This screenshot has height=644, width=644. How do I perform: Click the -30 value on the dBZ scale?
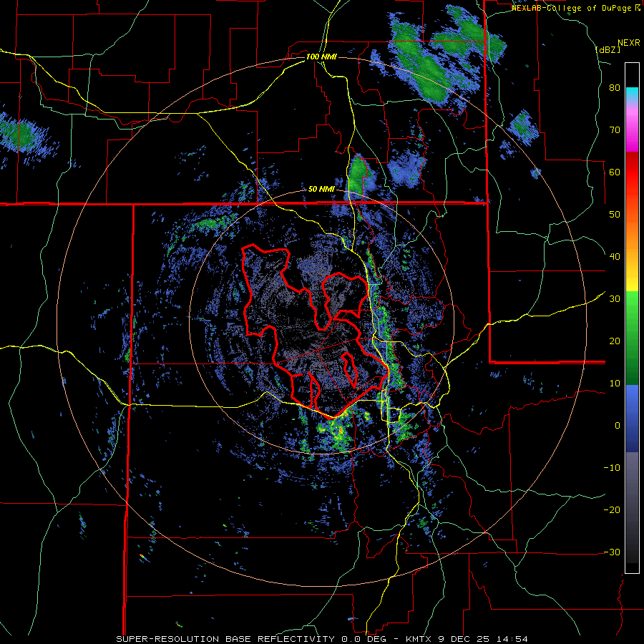click(612, 552)
